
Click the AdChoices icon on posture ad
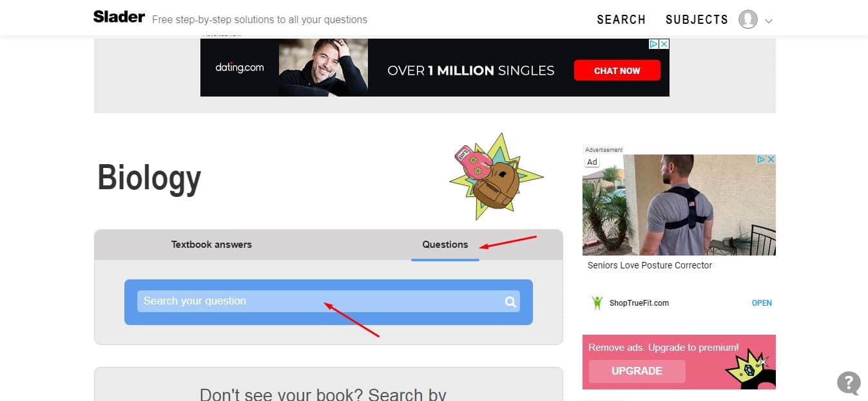coord(760,160)
